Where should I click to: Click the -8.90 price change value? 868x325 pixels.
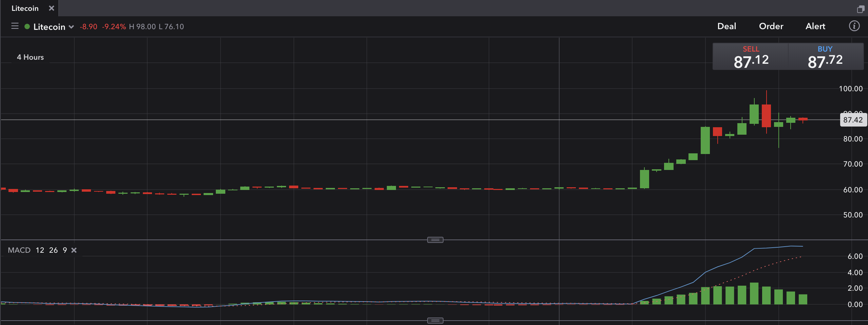pyautogui.click(x=88, y=27)
